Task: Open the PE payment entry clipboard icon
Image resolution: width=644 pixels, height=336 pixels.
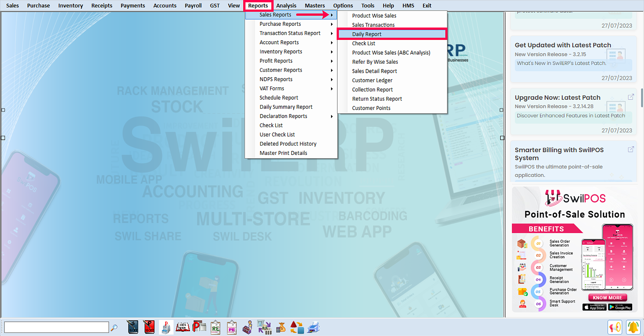Action: pyautogui.click(x=232, y=327)
